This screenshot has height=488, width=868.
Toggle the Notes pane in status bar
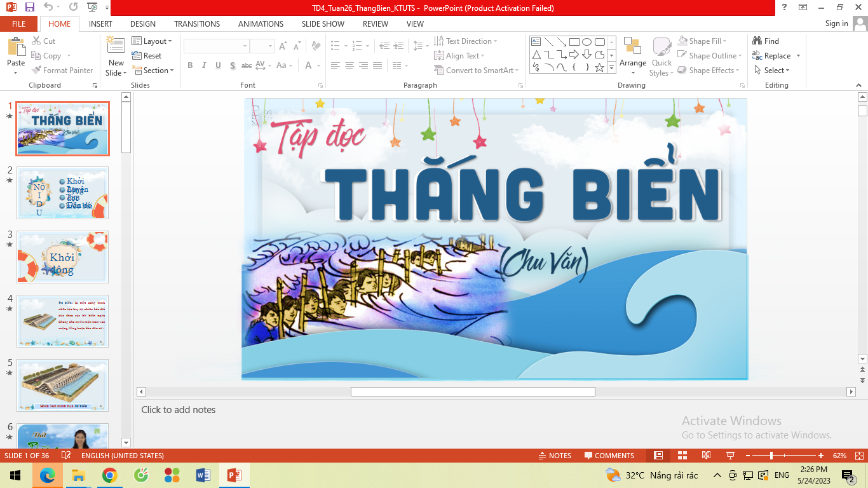(x=554, y=456)
